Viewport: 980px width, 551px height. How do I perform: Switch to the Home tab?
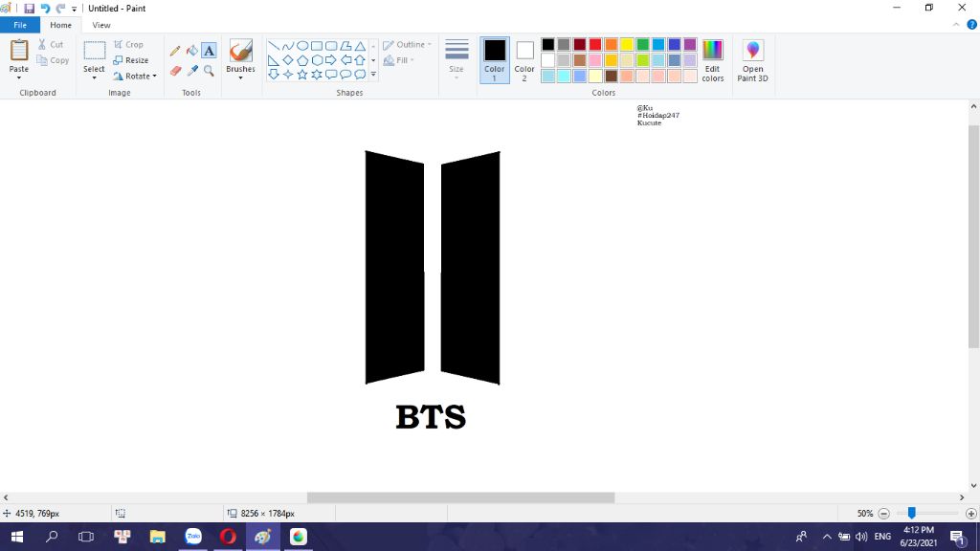click(60, 25)
